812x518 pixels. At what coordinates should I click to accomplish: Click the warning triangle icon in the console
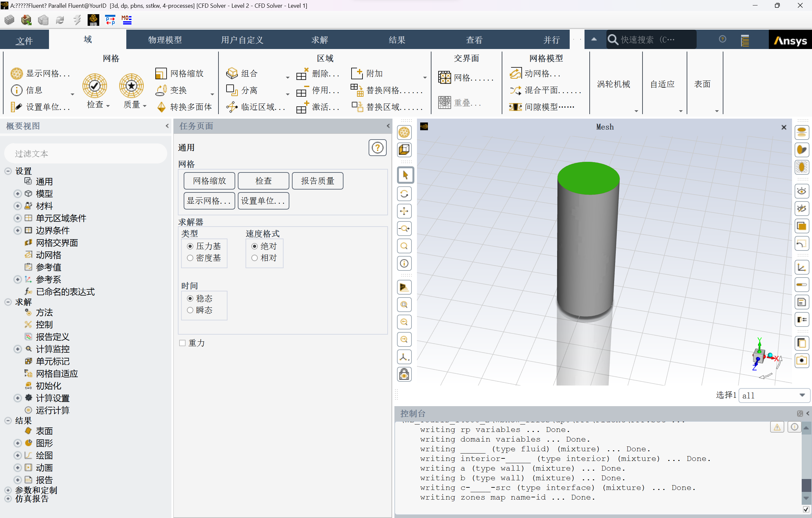coord(777,427)
